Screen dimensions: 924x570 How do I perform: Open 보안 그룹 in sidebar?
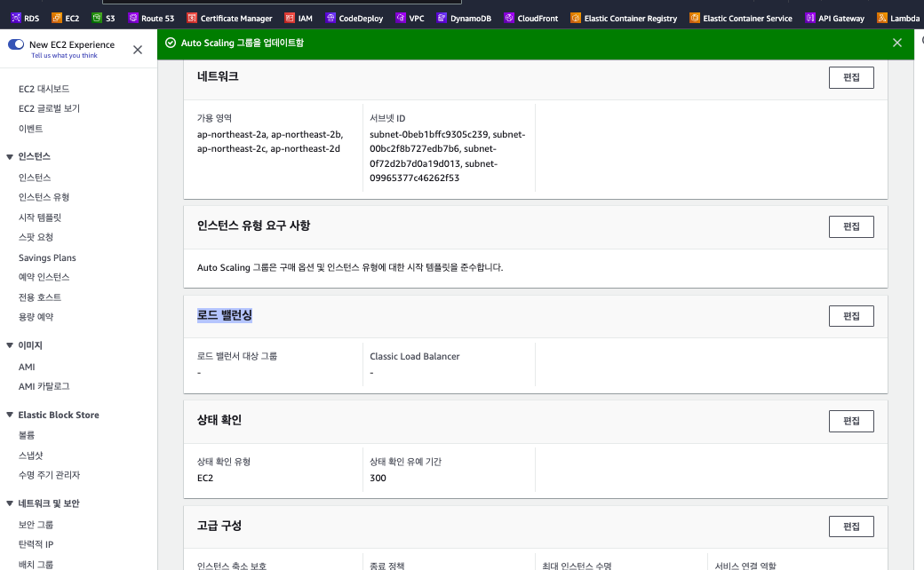[x=36, y=525]
